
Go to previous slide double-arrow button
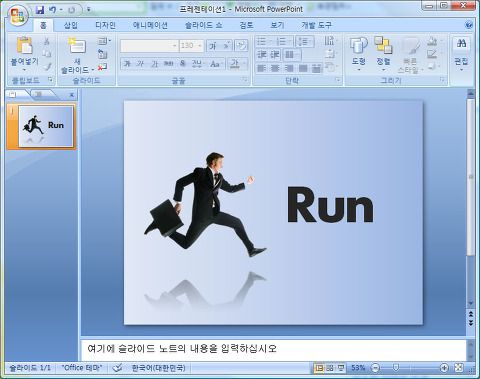click(471, 314)
